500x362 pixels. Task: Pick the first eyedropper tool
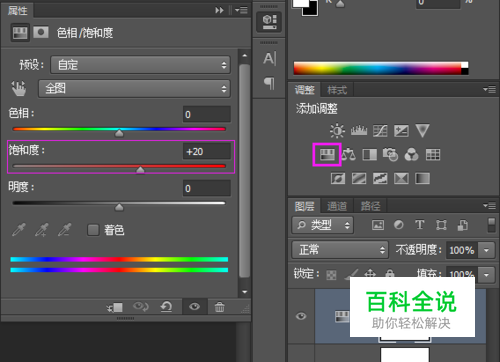tap(19, 230)
